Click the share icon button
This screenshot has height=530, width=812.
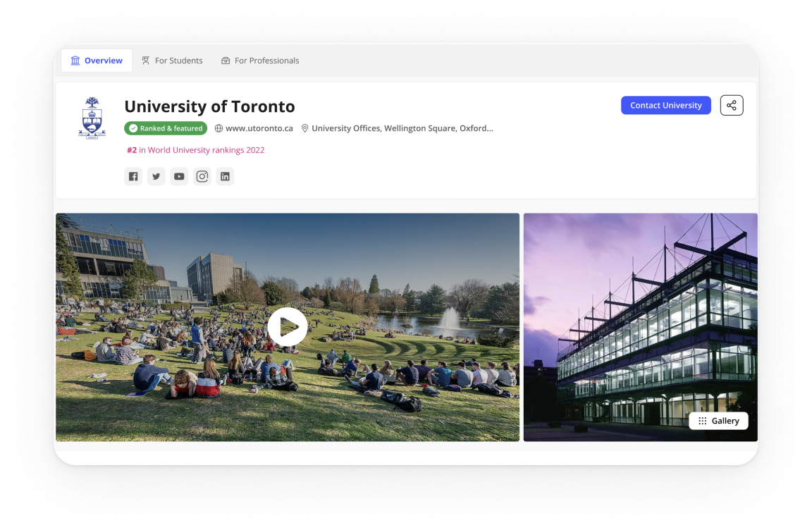[x=732, y=106]
